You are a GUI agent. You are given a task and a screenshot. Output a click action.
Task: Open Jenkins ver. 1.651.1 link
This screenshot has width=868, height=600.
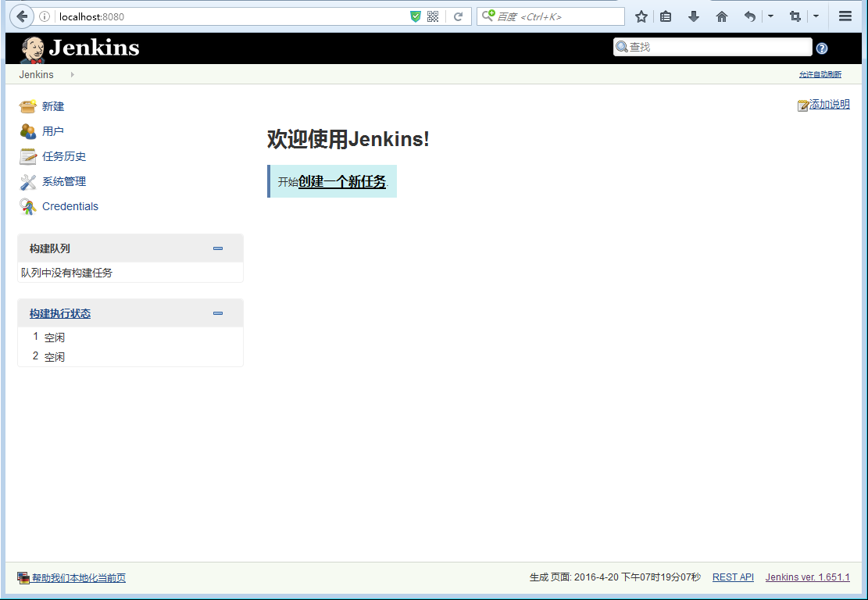click(x=807, y=577)
